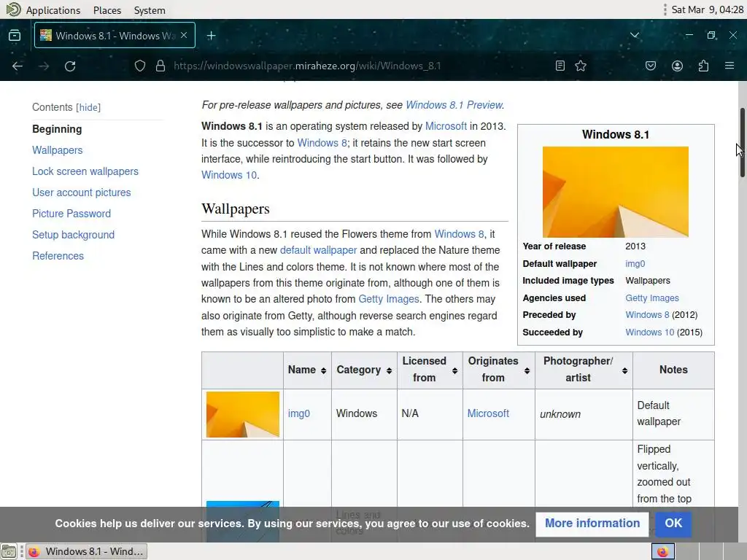The image size is (747, 560).
Task: Jump to Lock screen wallpapers section
Action: pyautogui.click(x=85, y=171)
